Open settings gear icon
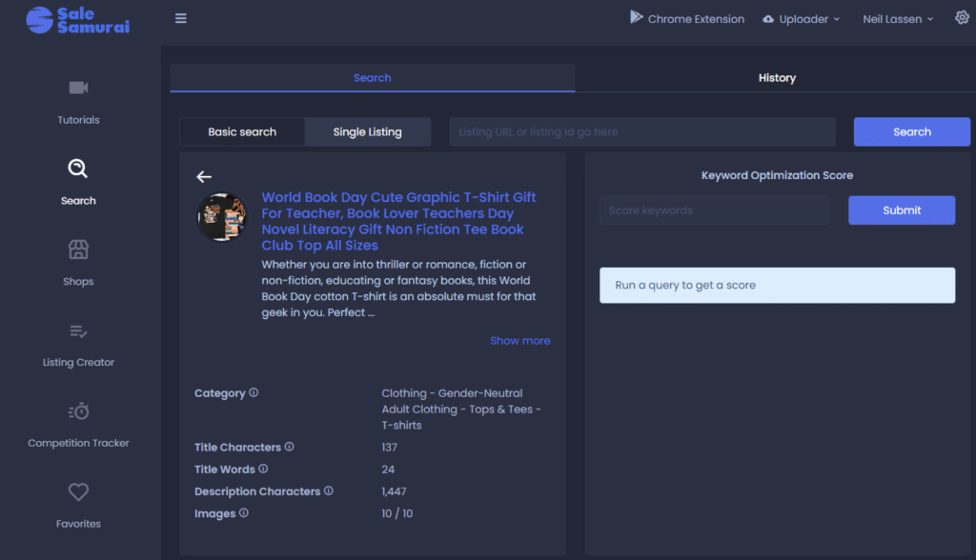This screenshot has width=976, height=560. click(x=963, y=17)
